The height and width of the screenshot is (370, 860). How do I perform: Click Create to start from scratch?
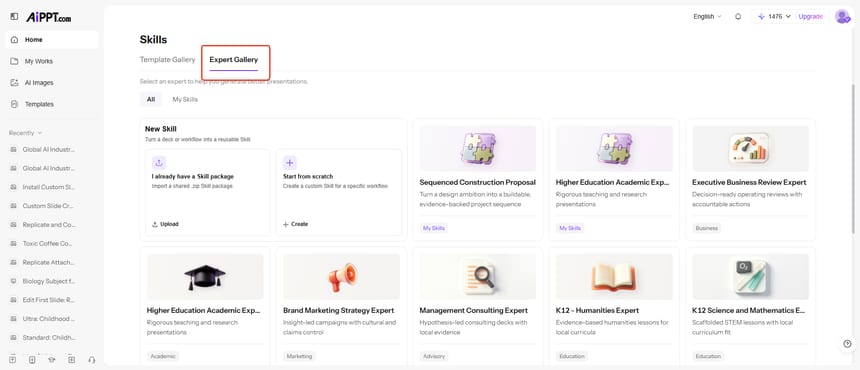click(295, 224)
